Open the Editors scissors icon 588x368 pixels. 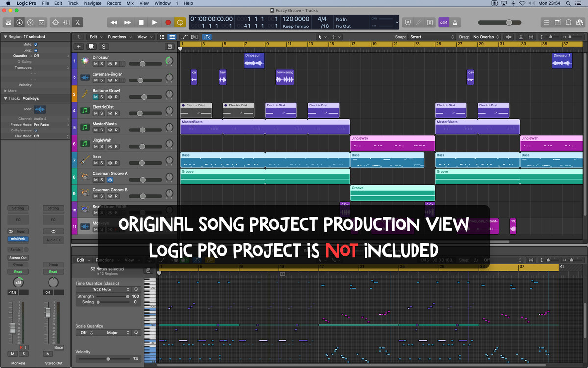[x=77, y=22]
